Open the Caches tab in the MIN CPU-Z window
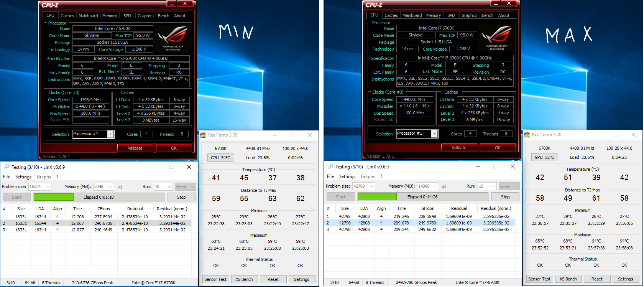Screen dimensions: 644x287 point(67,16)
